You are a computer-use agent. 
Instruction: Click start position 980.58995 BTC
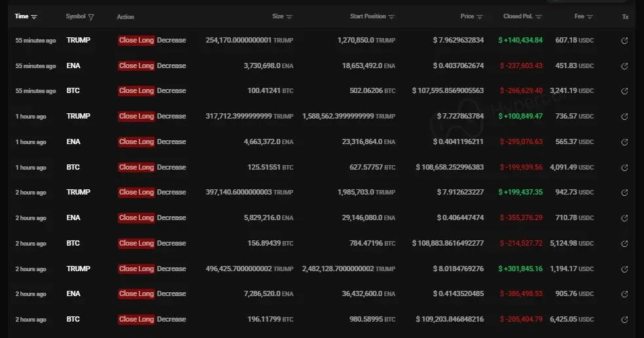tap(372, 320)
